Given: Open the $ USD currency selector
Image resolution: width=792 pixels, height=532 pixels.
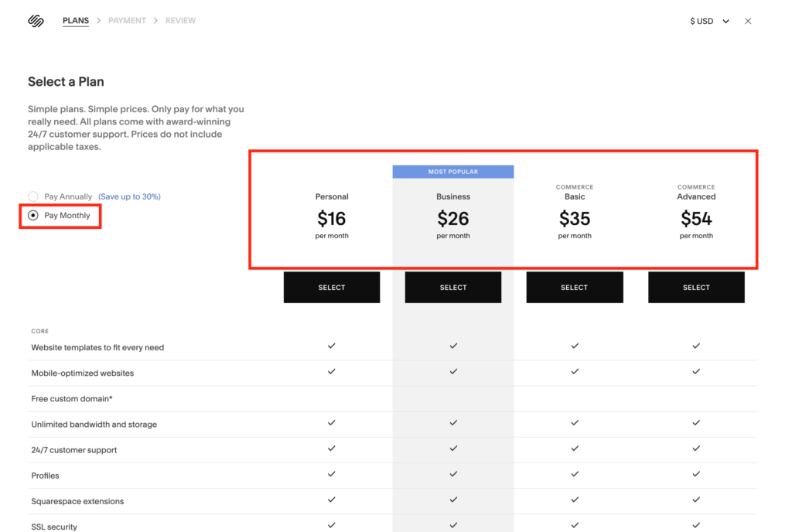Looking at the screenshot, I should [x=702, y=21].
